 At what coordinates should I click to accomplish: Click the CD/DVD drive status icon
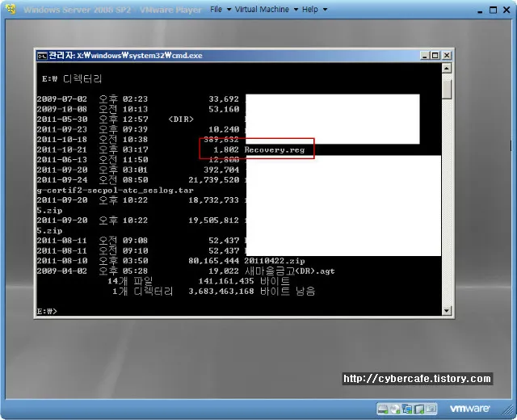coord(395,409)
